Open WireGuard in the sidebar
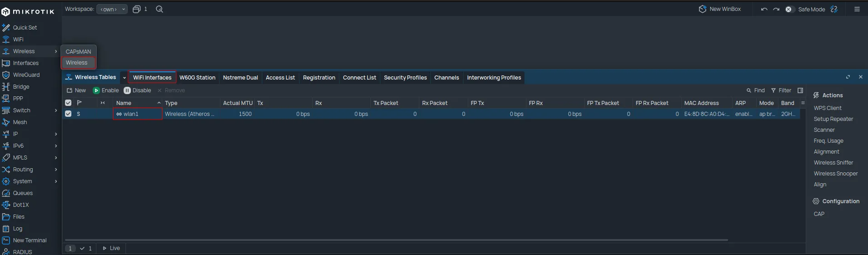The image size is (868, 255). click(x=26, y=75)
